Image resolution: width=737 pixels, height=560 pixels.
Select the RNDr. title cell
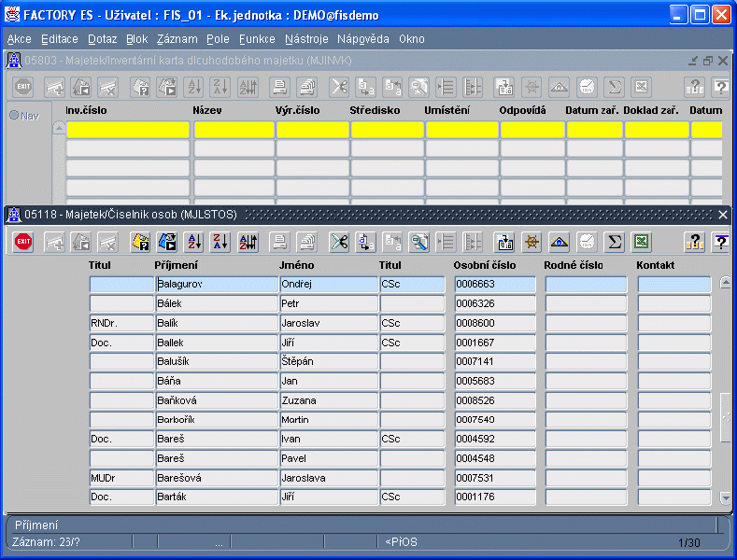[121, 323]
